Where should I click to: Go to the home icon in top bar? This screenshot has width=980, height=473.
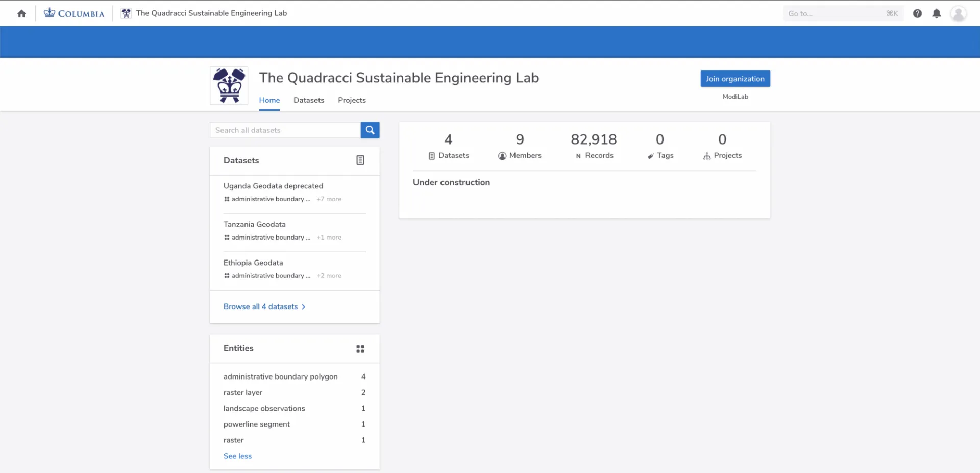coord(21,14)
